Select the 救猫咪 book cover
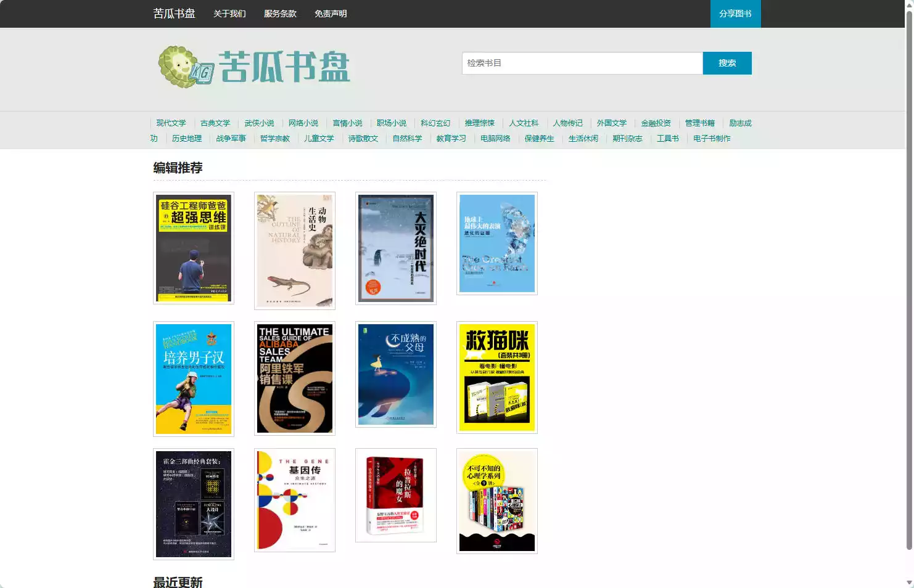 pos(497,377)
